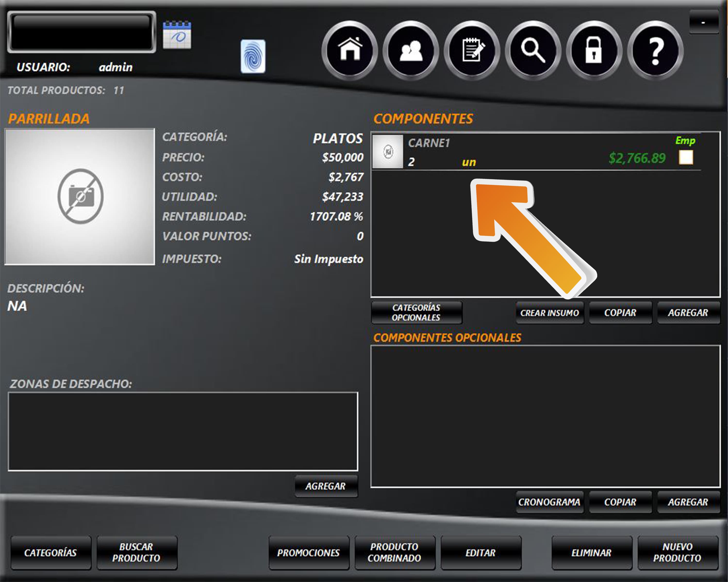
Task: Click AGREGAR under Zonas de Despacho
Action: click(326, 486)
